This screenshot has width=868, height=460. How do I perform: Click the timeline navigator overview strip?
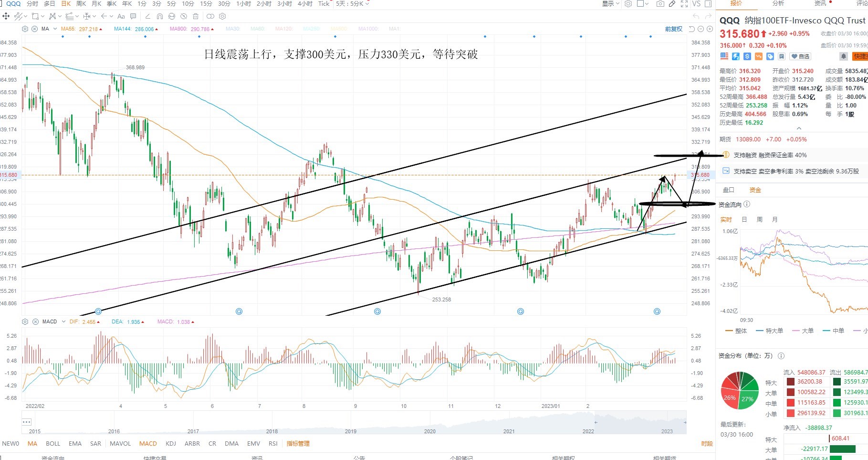pyautogui.click(x=354, y=423)
